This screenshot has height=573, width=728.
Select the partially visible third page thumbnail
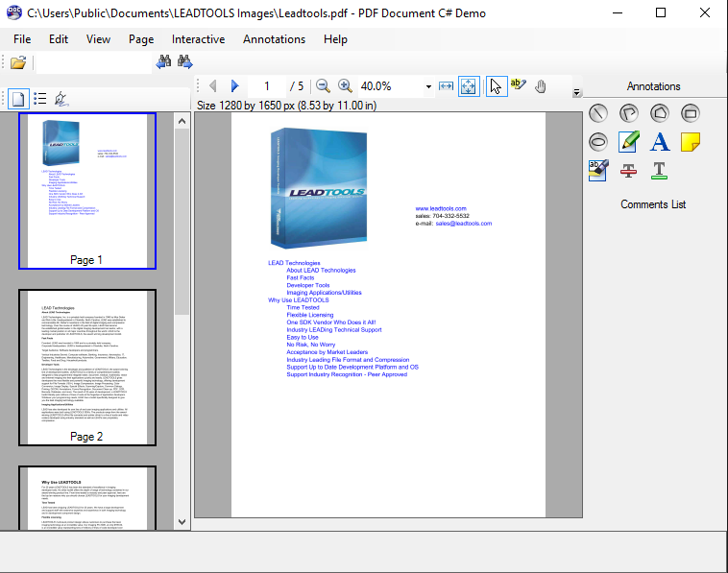[87, 498]
